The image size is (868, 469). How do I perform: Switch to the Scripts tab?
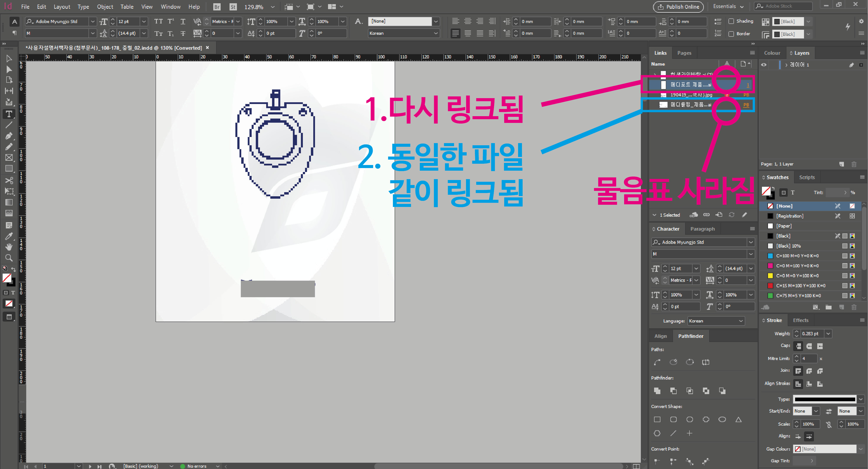(x=807, y=177)
